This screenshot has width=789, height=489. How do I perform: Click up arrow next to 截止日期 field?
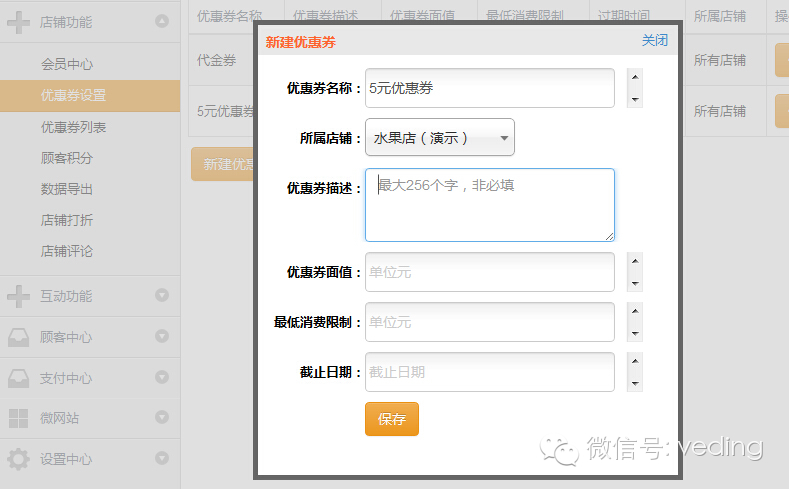(635, 361)
